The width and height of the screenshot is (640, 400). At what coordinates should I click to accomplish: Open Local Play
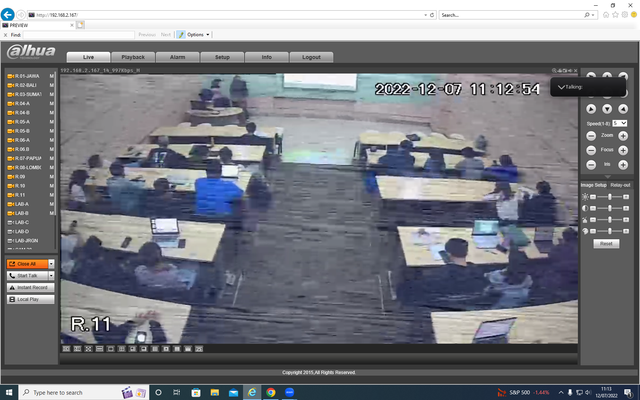(31, 299)
